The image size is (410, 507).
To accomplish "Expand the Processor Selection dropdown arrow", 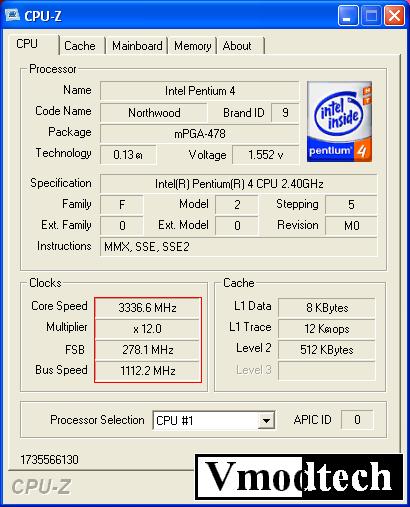I will (x=266, y=420).
